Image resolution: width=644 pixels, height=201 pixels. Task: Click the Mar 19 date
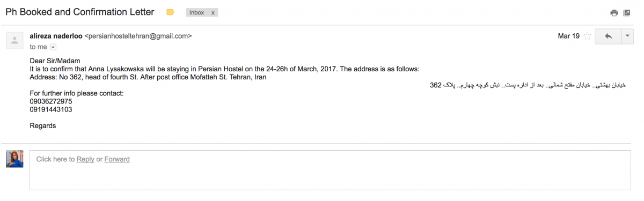[569, 36]
